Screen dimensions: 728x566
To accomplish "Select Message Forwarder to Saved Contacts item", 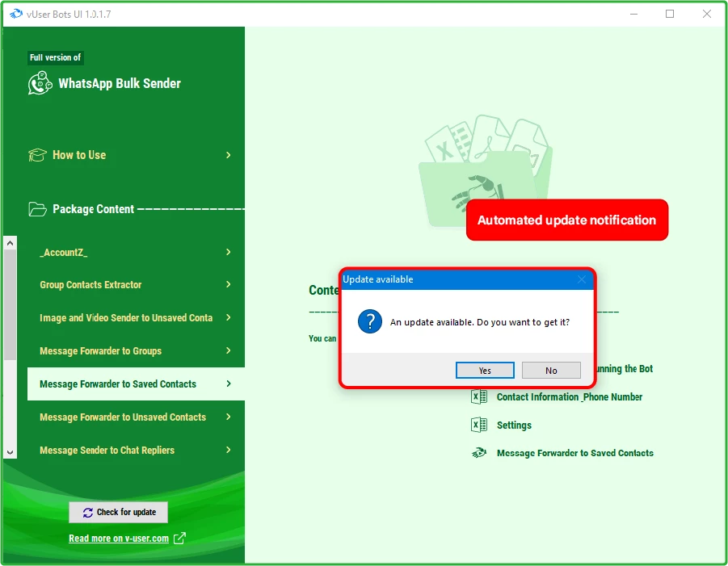I will (136, 384).
